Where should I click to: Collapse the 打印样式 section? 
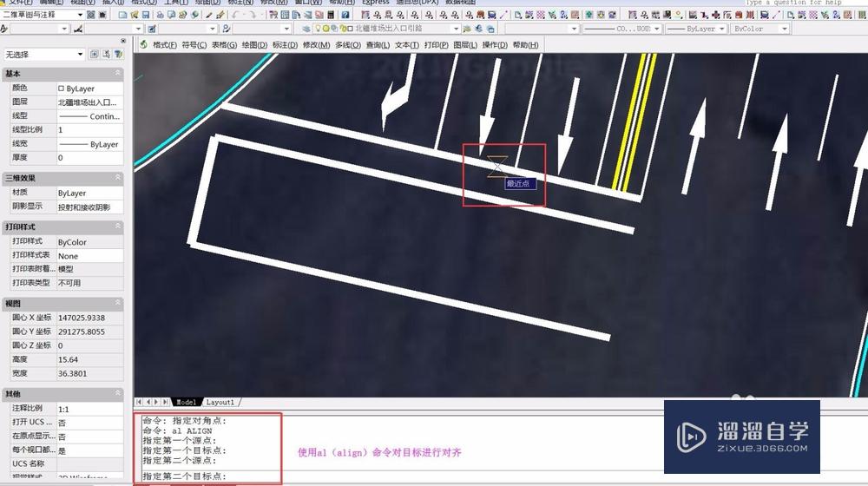117,227
